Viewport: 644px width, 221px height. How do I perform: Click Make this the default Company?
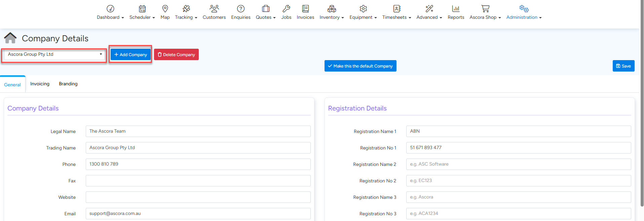tap(360, 66)
